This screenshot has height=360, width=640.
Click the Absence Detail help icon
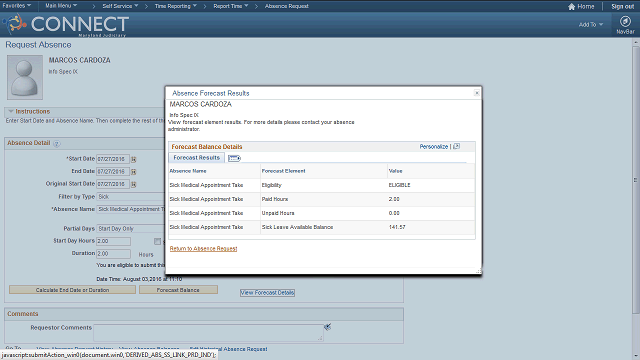(57, 144)
